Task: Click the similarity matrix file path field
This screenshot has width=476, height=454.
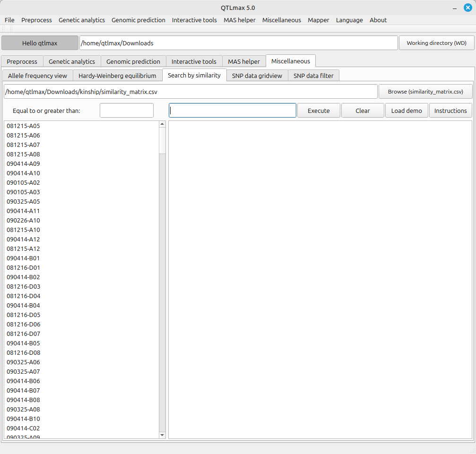Action: 190,92
